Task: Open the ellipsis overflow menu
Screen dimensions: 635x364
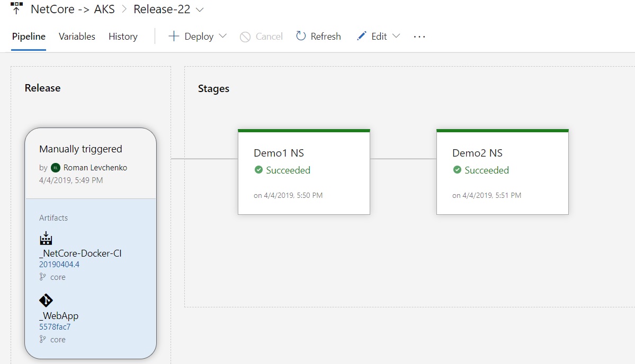Action: 419,36
